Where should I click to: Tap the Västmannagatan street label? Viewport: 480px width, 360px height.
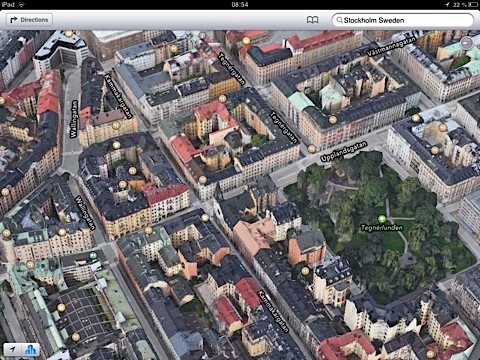click(x=391, y=46)
